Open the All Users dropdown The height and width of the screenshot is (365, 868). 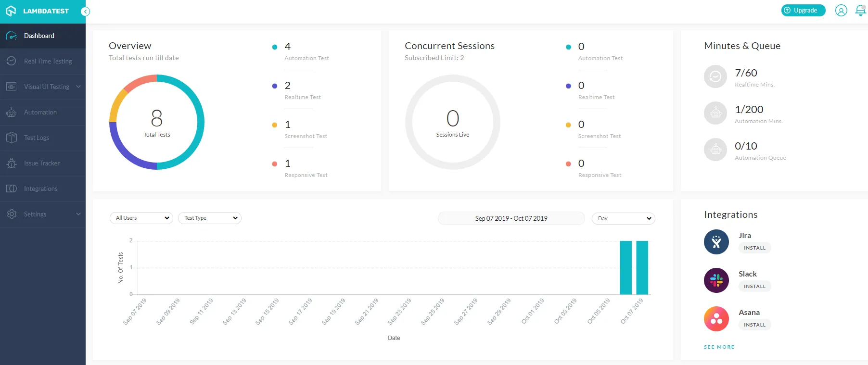[141, 218]
